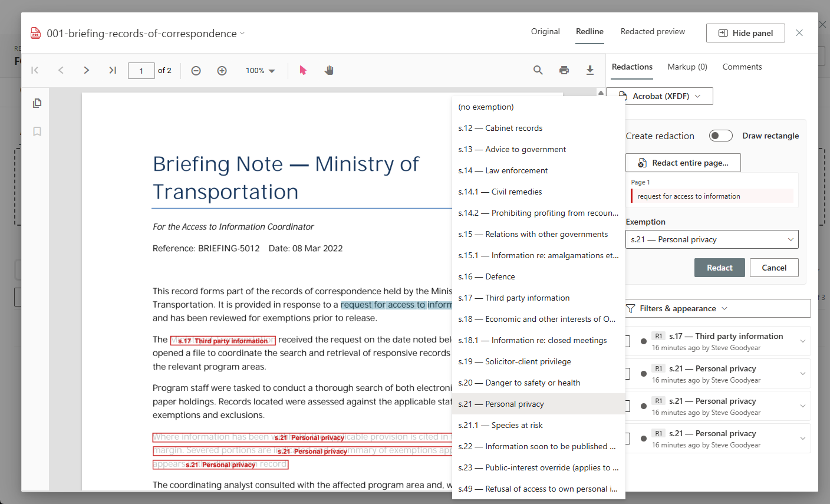Choose (no exemption) option

point(539,107)
